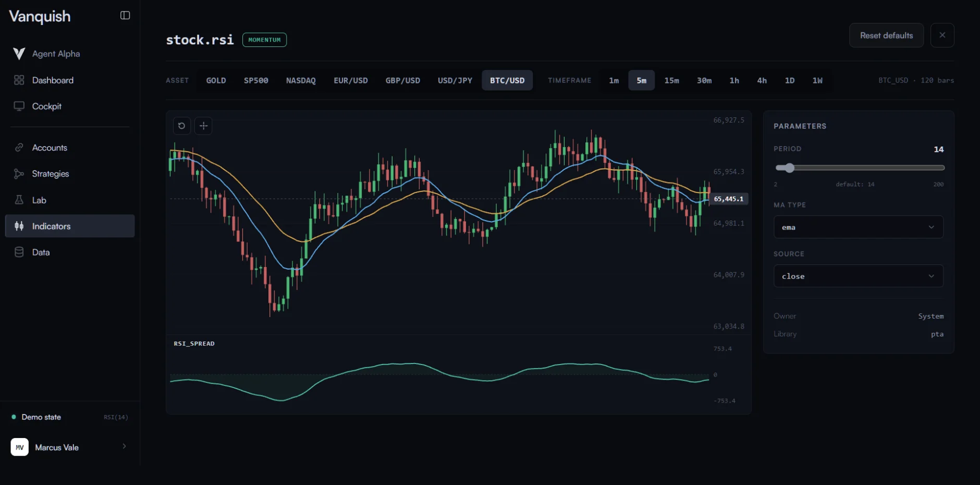
Task: Click the RSI(14) status text
Action: (116, 417)
